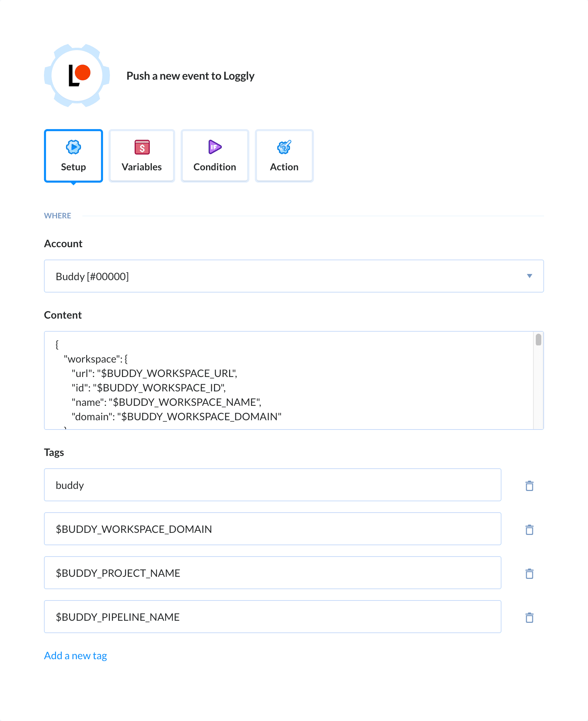Click the "Push a new event to Loggly" title

coord(190,76)
